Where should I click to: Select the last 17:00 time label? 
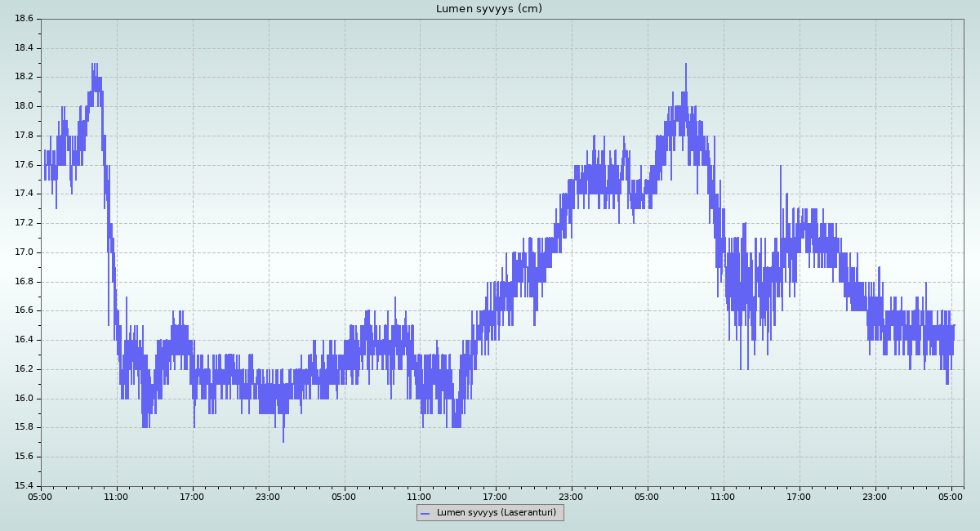pyautogui.click(x=799, y=497)
